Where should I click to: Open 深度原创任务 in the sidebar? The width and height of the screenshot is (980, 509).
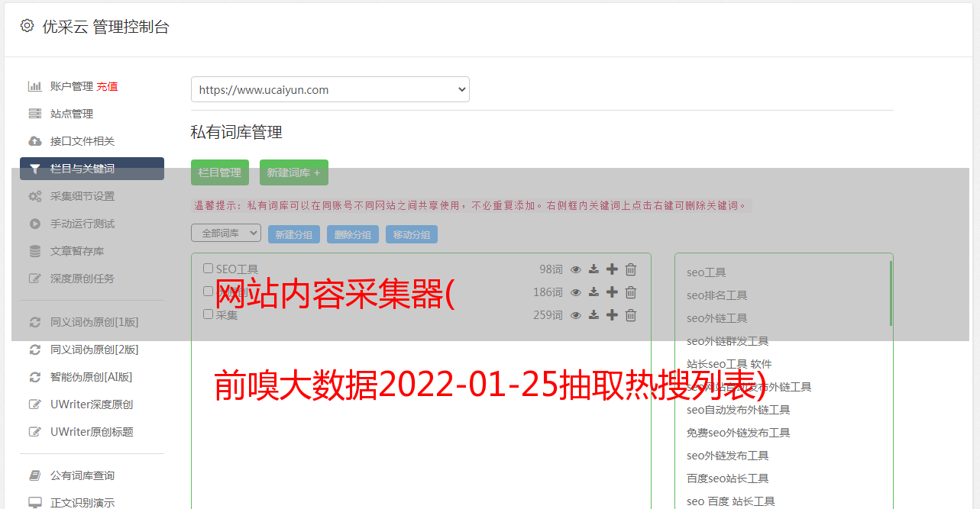point(82,279)
